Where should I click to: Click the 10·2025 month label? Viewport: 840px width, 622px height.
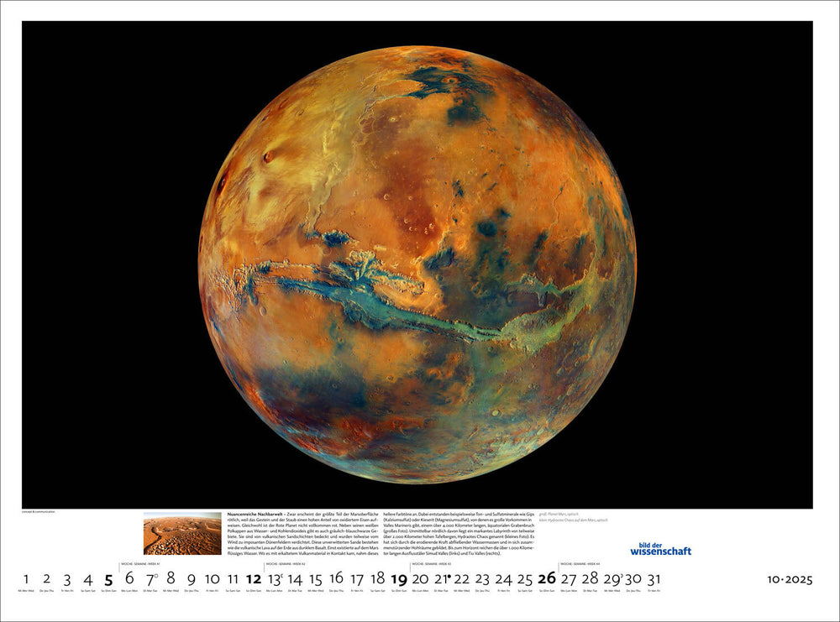coord(789,579)
